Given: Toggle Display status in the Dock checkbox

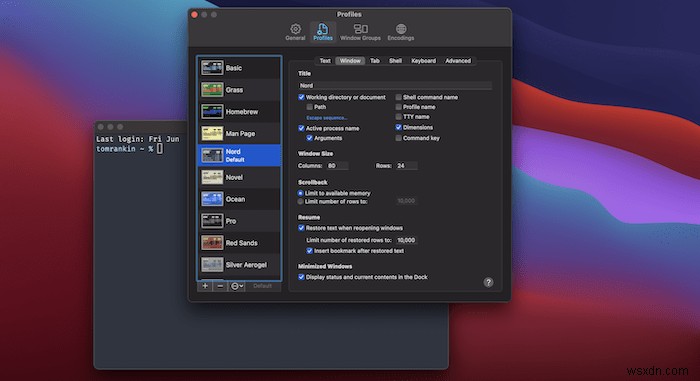Looking at the screenshot, I should tap(301, 277).
